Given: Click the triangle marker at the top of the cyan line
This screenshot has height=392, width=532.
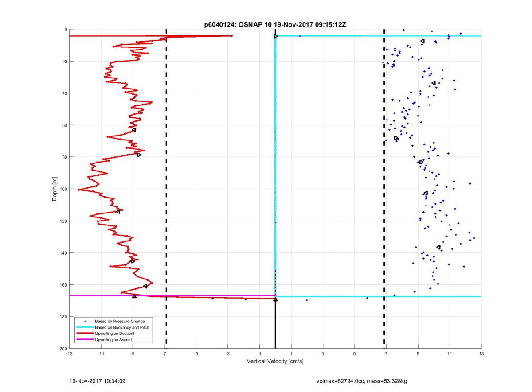Looking at the screenshot, I should coord(275,36).
